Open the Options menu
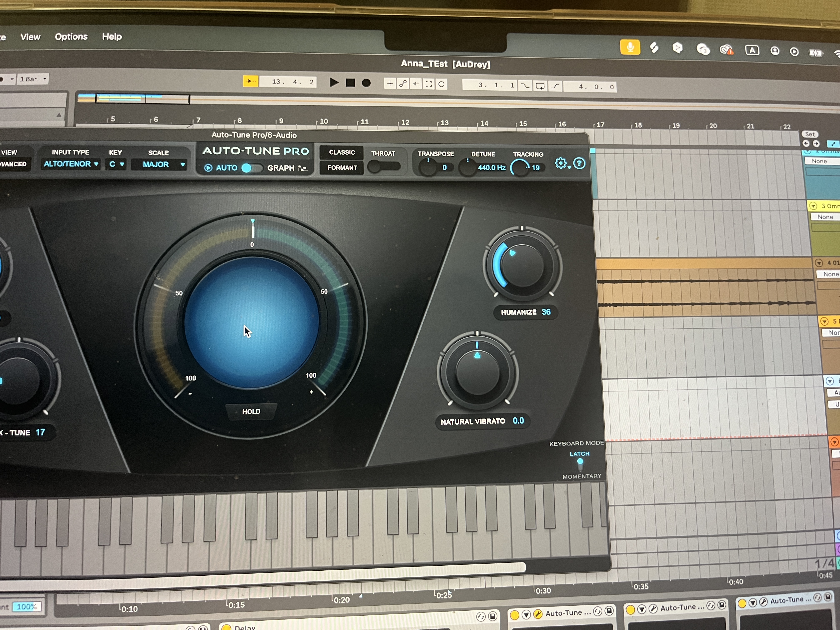Screen dimensions: 840x630 pos(71,36)
